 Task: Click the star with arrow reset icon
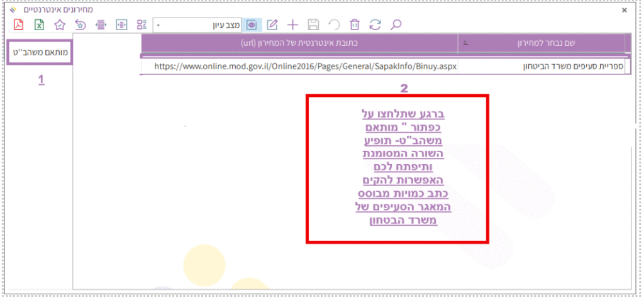tap(80, 25)
